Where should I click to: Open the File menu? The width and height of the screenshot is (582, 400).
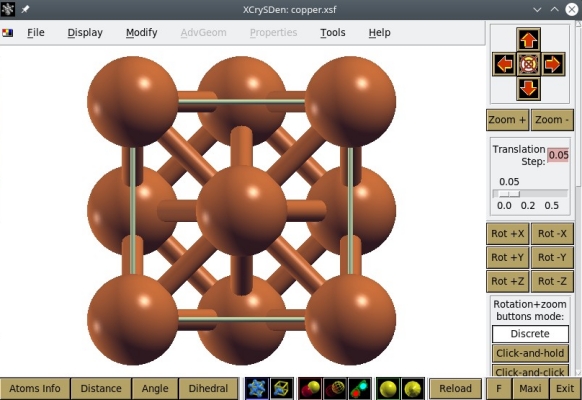[36, 33]
